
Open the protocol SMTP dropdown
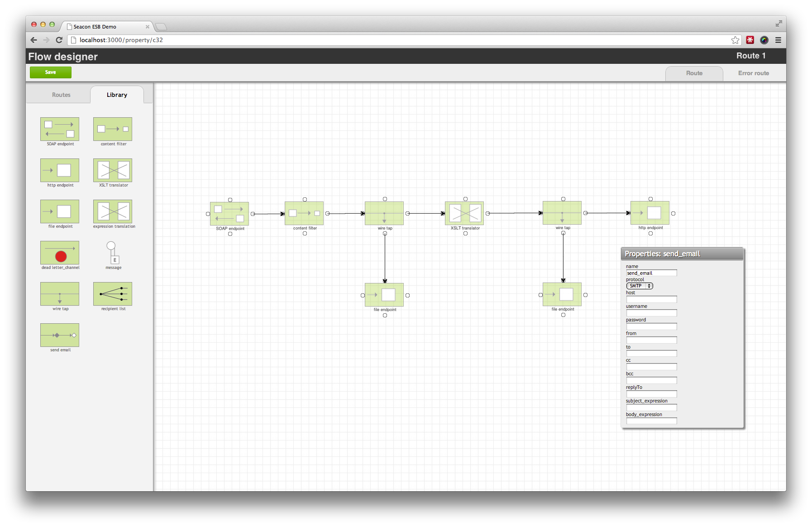(x=640, y=286)
